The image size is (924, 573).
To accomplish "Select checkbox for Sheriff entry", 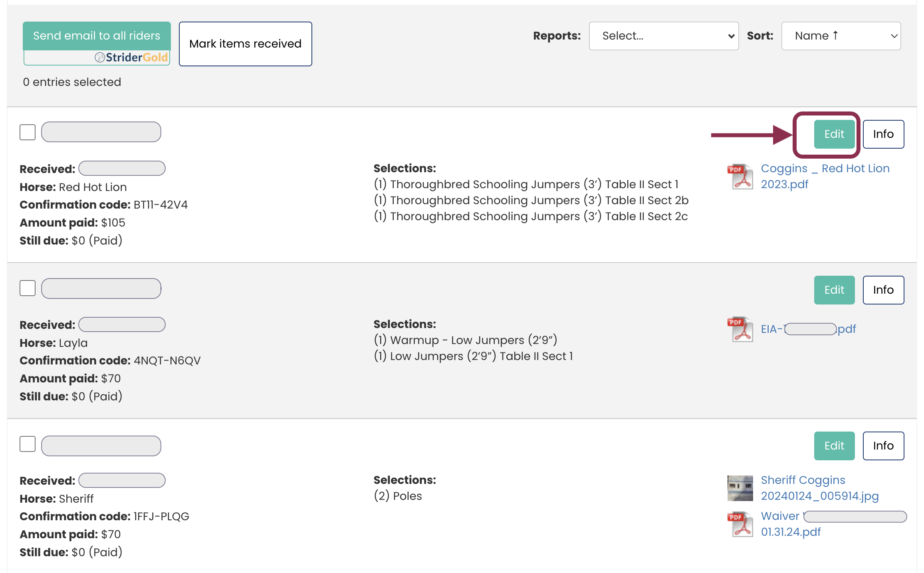I will pos(28,444).
